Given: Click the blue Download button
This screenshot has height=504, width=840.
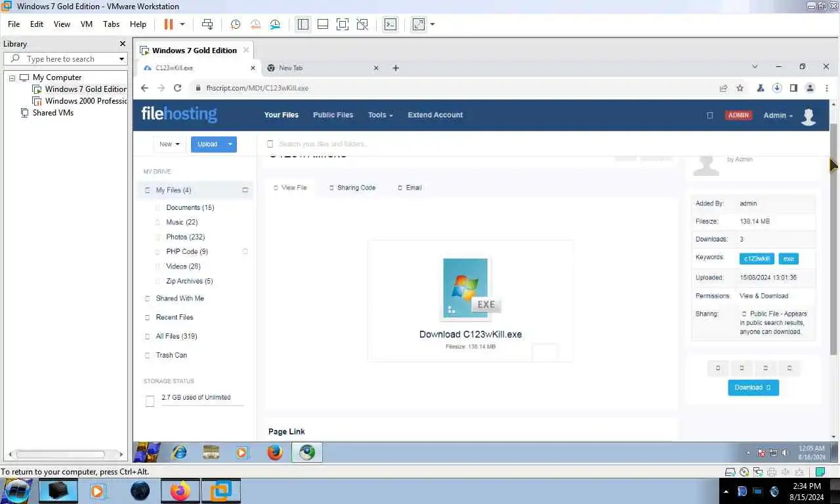Looking at the screenshot, I should point(753,387).
